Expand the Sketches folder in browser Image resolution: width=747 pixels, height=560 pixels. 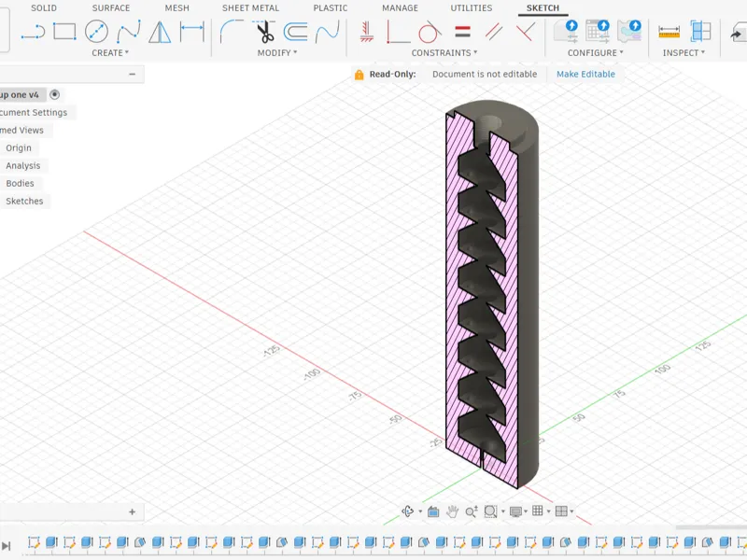coord(24,201)
